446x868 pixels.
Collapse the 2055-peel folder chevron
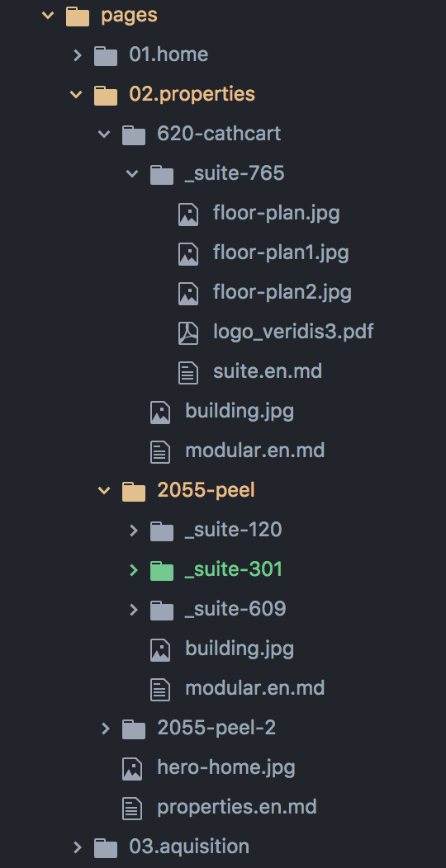(x=103, y=490)
